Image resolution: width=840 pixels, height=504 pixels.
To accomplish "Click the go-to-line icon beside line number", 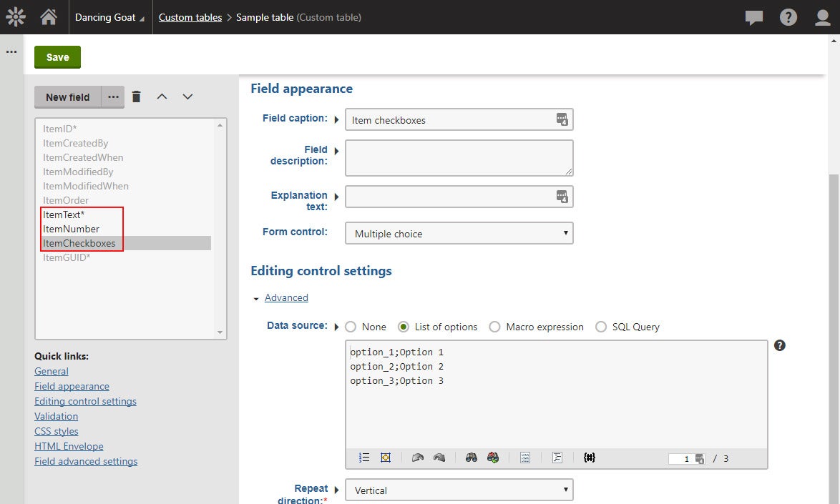I will coord(700,459).
